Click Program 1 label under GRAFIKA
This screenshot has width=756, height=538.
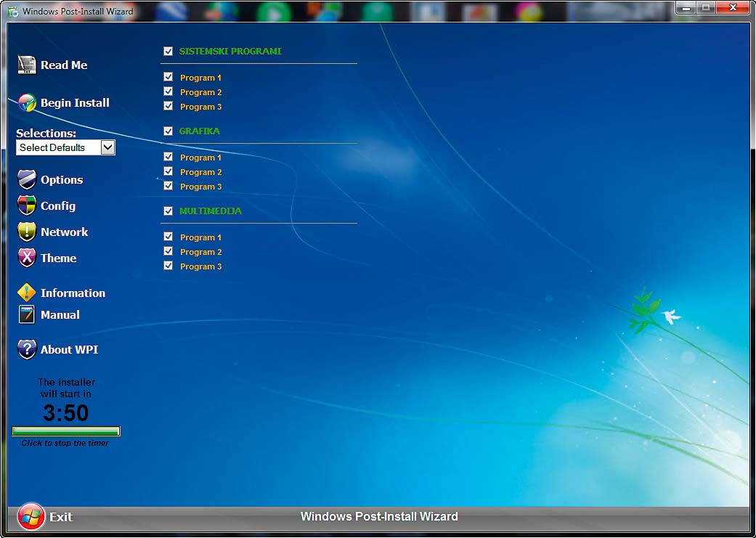coord(200,158)
